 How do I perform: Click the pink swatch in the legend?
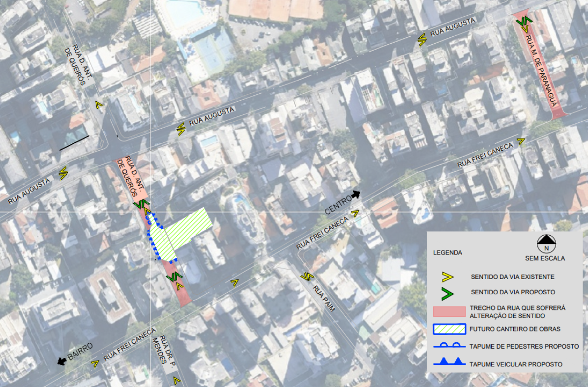(x=449, y=312)
